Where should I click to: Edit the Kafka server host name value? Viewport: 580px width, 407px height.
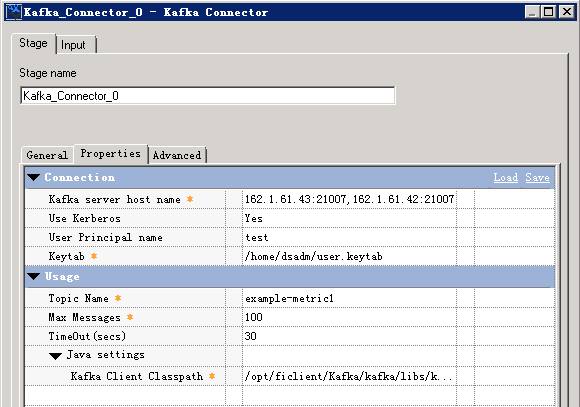349,199
